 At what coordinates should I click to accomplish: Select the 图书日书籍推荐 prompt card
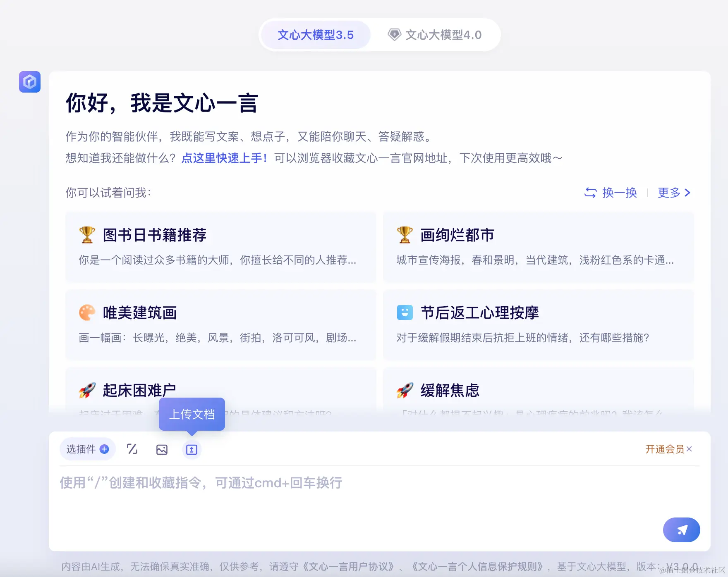point(221,247)
